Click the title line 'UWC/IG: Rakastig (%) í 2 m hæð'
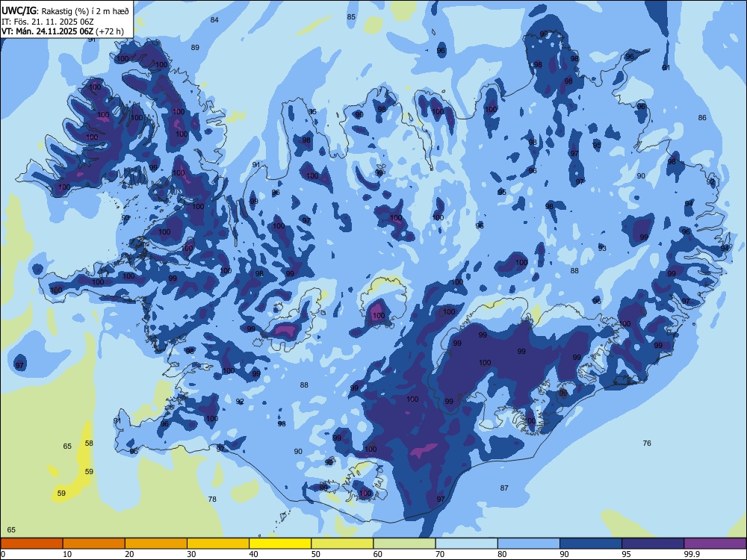 point(65,11)
